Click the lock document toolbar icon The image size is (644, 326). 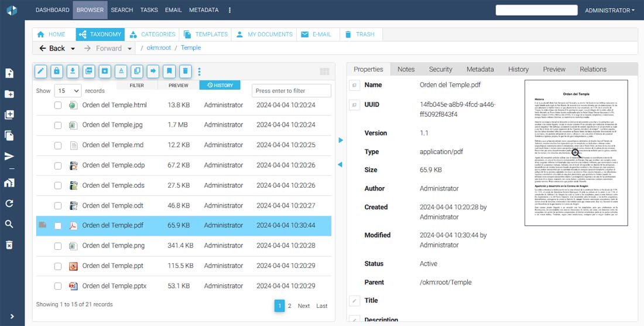coord(56,72)
